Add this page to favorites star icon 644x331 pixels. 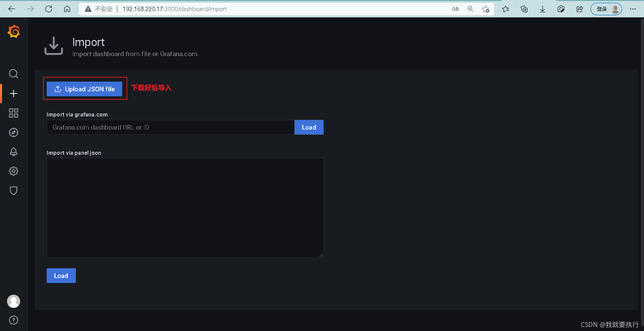coord(486,9)
